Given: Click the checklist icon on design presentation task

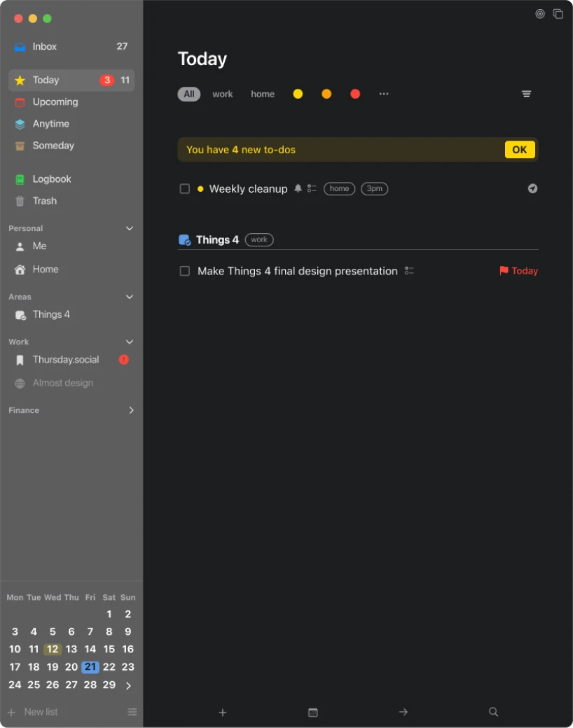Looking at the screenshot, I should (409, 271).
